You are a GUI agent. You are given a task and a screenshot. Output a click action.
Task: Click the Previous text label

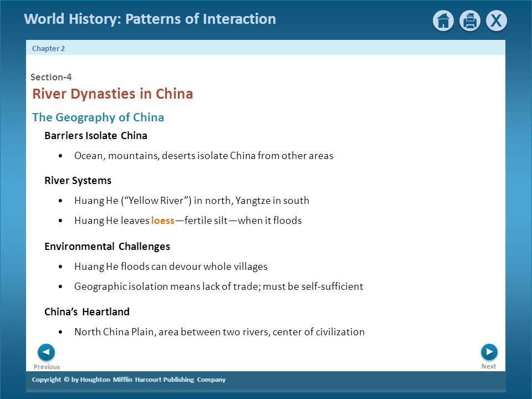click(47, 367)
